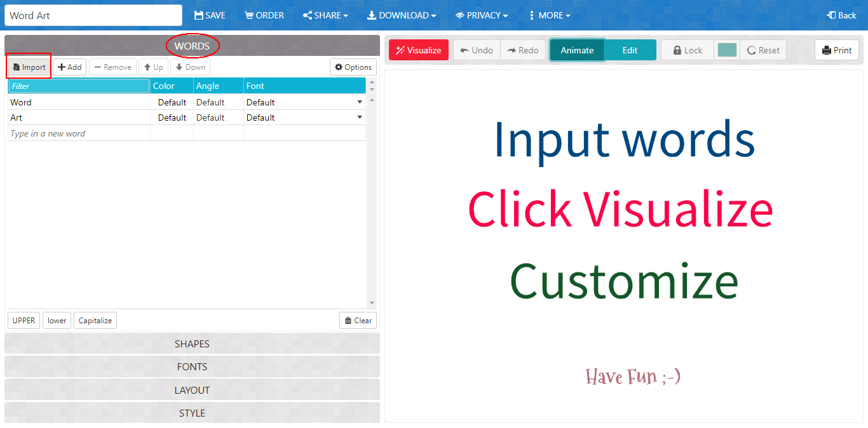Click the Reset button

pos(763,50)
